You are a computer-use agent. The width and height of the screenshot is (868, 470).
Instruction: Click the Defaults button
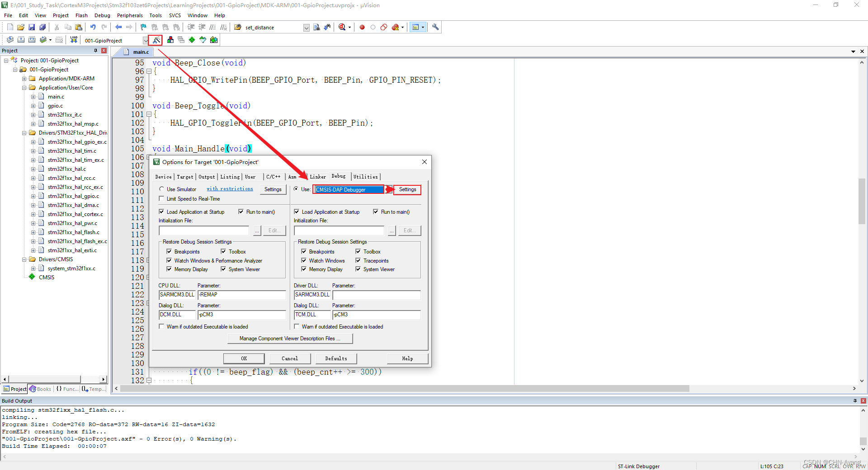(336, 358)
